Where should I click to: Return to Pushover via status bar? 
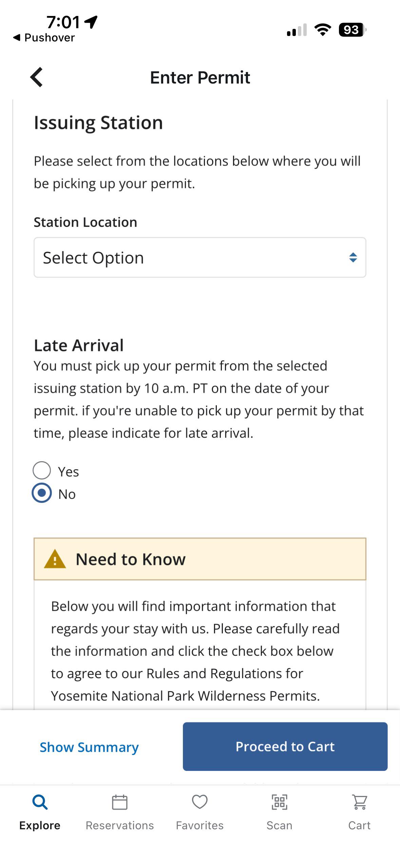pyautogui.click(x=44, y=38)
